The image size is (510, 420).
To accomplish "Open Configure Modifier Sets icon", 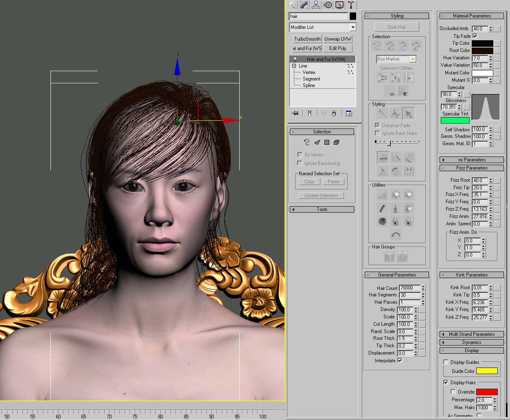I will tap(349, 113).
